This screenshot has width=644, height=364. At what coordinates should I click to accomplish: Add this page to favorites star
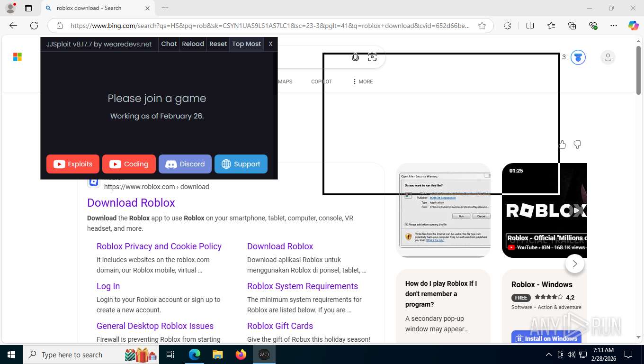(482, 26)
